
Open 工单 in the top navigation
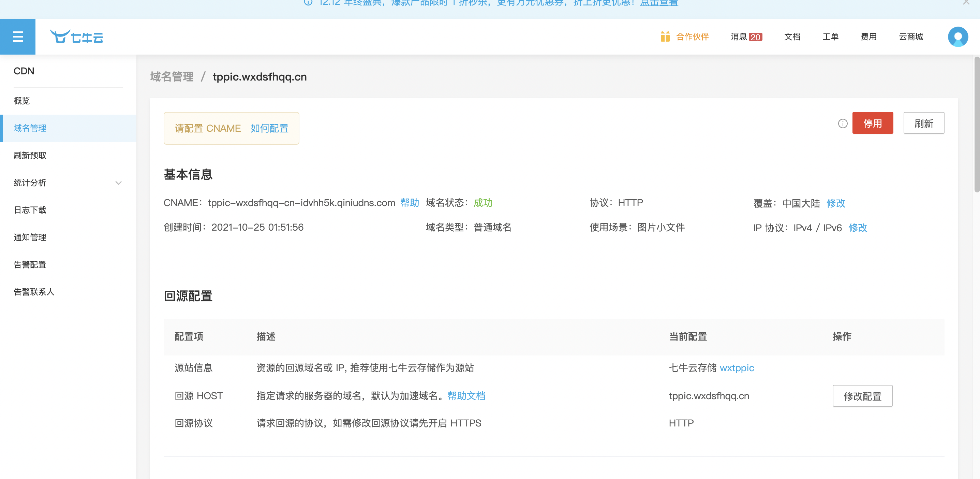click(x=830, y=37)
